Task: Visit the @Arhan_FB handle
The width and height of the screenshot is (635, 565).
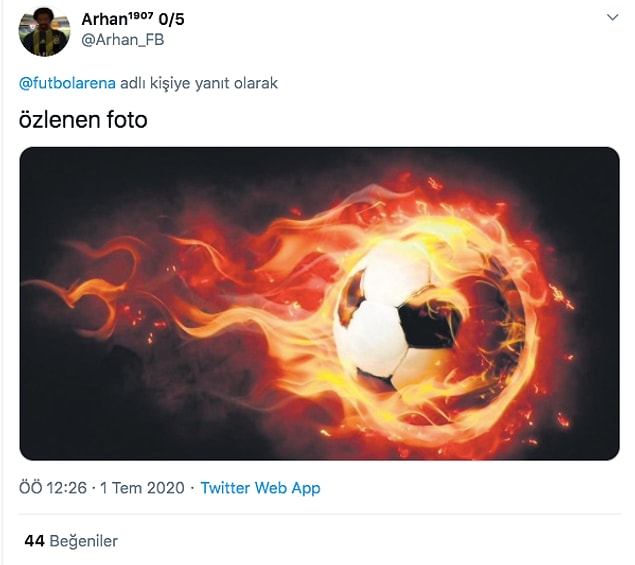Action: pos(123,40)
